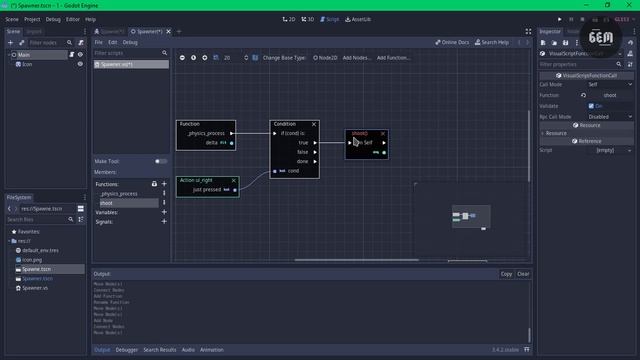Screen dimensions: 640x360
Task: Open the AssetLib workspace
Action: pyautogui.click(x=358, y=19)
